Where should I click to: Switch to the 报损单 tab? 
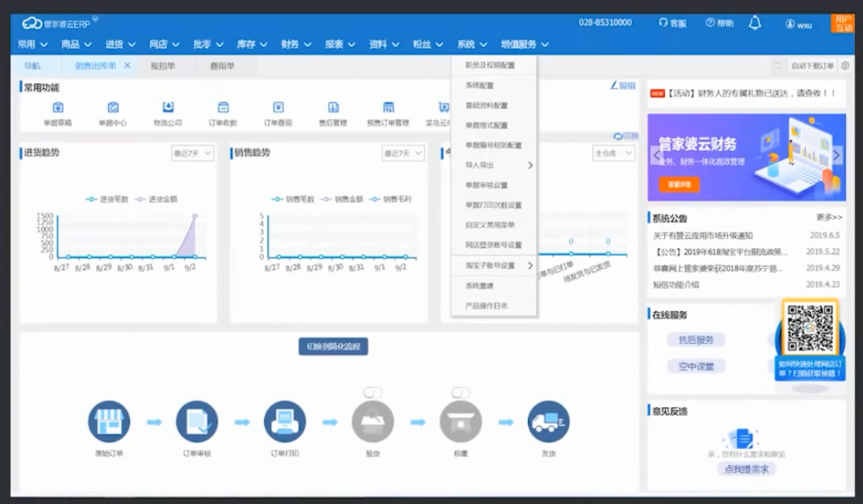click(163, 65)
